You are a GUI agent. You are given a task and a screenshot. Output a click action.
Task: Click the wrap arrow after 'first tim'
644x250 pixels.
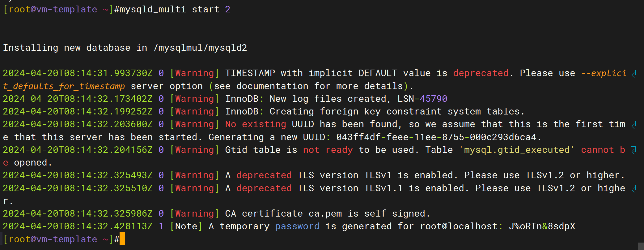(634, 125)
